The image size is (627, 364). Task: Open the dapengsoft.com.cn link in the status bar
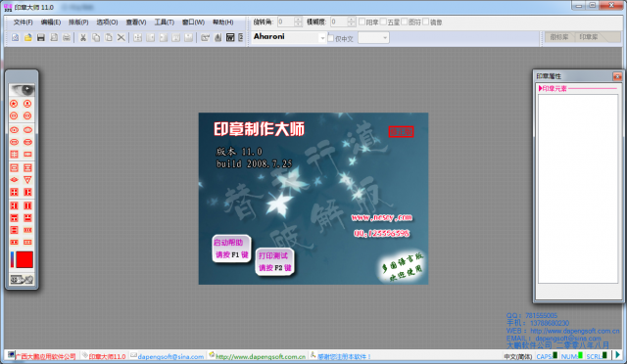[261, 356]
